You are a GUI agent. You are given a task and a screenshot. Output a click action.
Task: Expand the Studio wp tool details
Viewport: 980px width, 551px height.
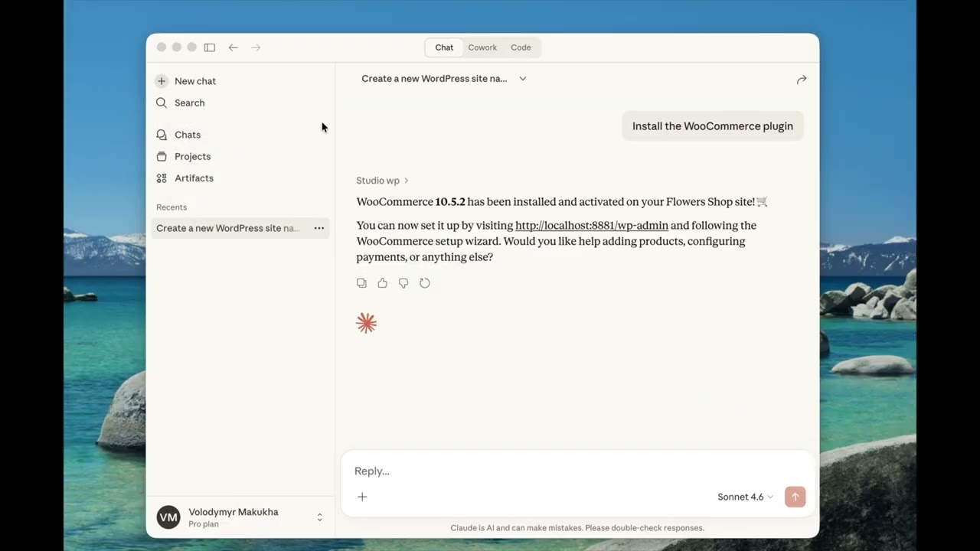(382, 181)
